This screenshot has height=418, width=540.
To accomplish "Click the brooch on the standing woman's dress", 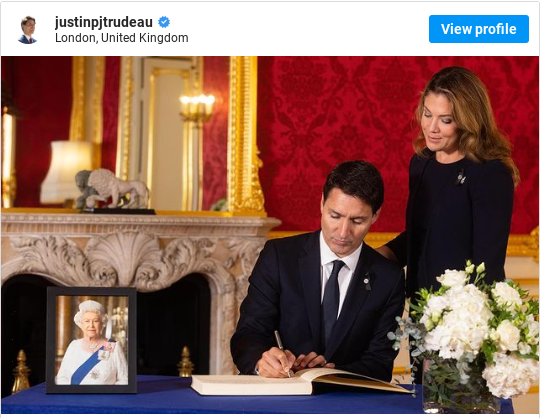I will 460,178.
